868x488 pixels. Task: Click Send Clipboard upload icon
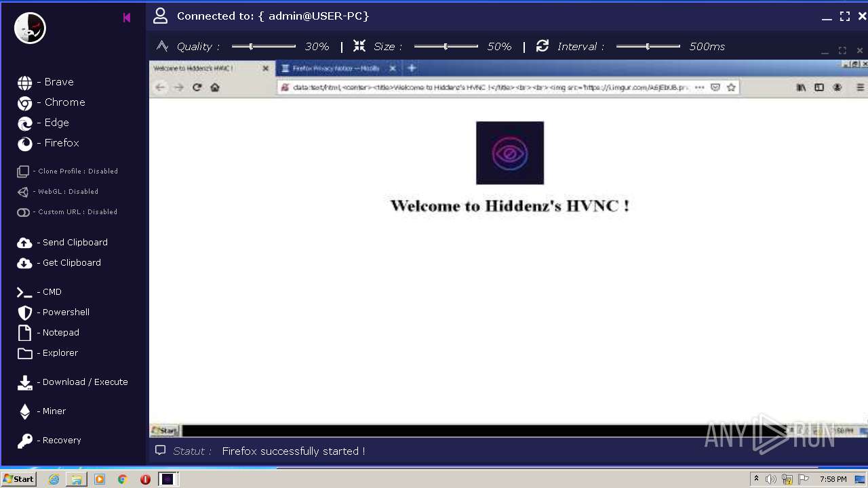click(24, 243)
